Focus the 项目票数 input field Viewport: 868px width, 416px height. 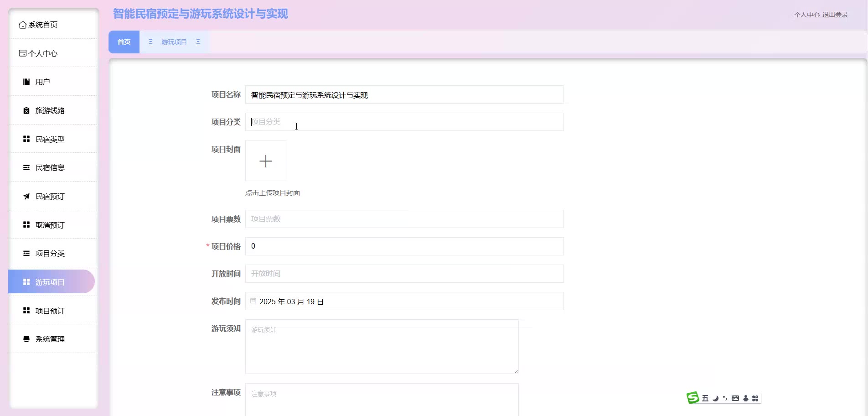[x=404, y=219]
